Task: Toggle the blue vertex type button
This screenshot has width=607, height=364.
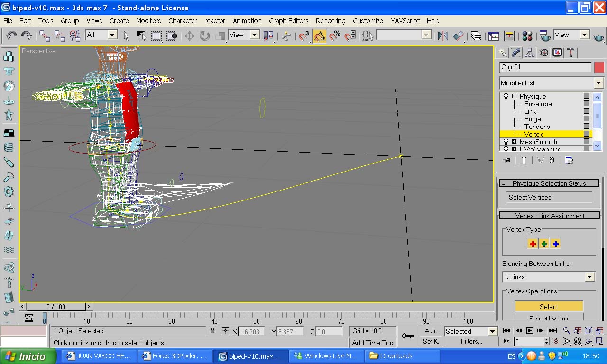Action: (x=555, y=244)
